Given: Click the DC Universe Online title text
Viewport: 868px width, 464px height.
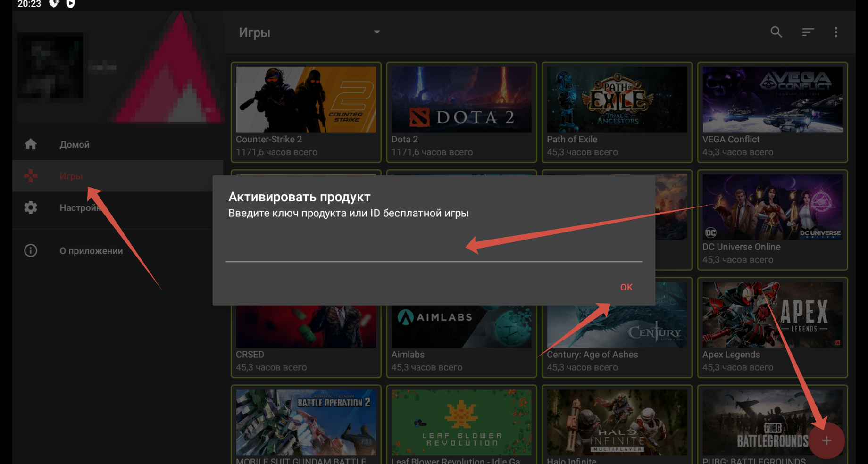Looking at the screenshot, I should (741, 247).
